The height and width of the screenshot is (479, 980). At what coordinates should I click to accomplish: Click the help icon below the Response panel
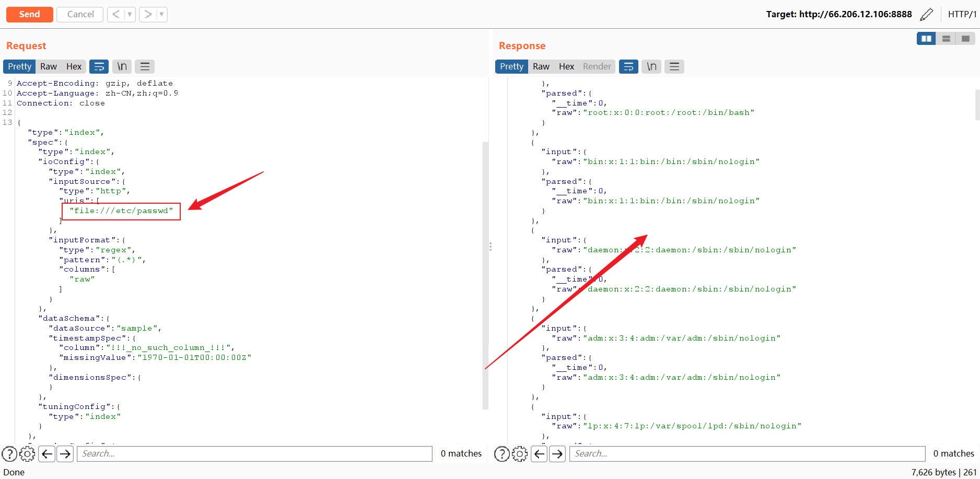501,454
